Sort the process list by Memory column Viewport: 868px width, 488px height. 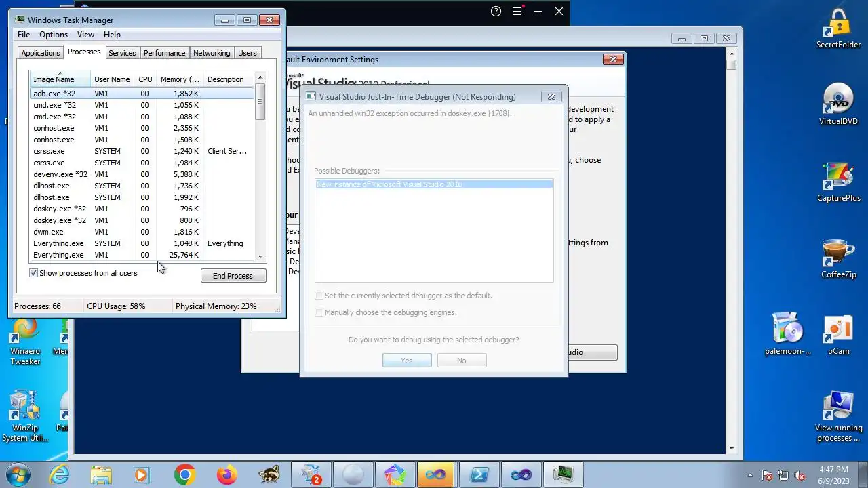click(x=180, y=79)
